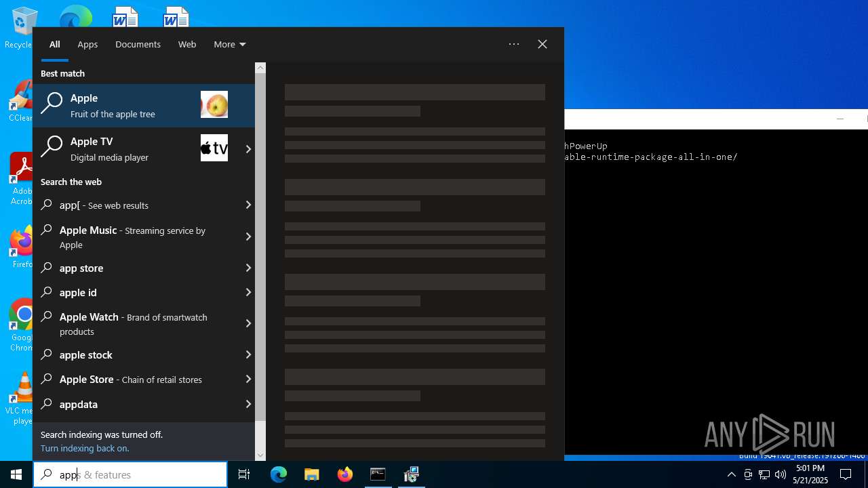Click scroll-down arrow of results list
Viewport: 868px width, 488px height.
pos(260,455)
